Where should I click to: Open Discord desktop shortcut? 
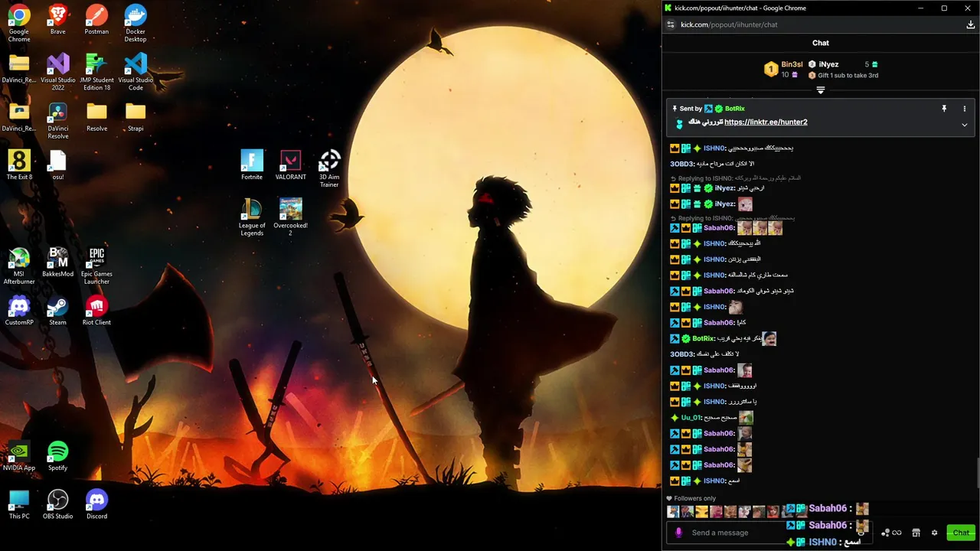click(96, 504)
